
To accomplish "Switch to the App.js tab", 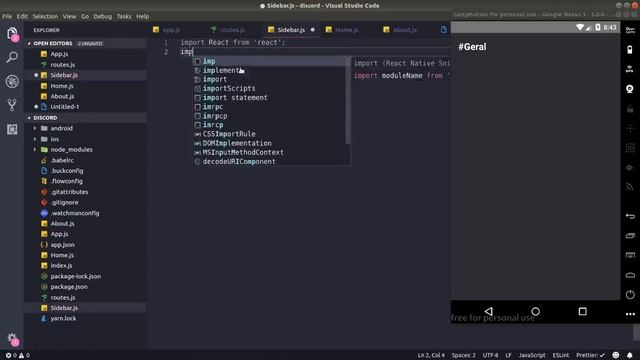I will pos(167,30).
